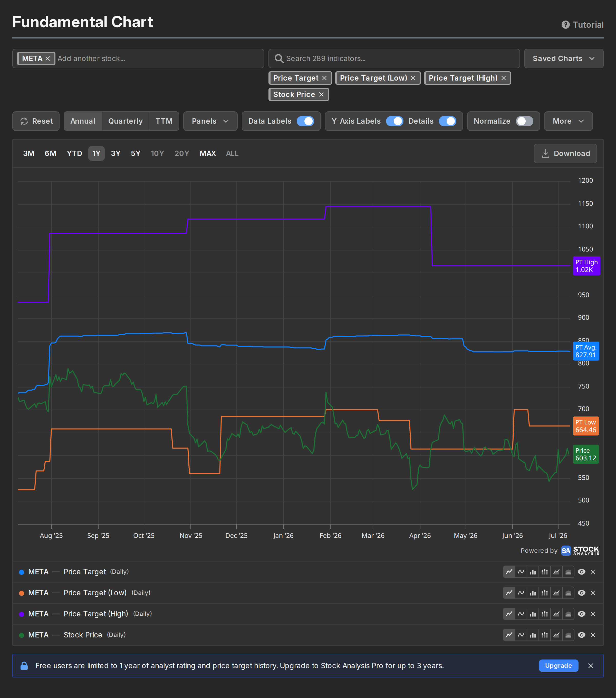Open the Saved Charts dropdown
Screen dimensions: 616x698
tap(563, 59)
